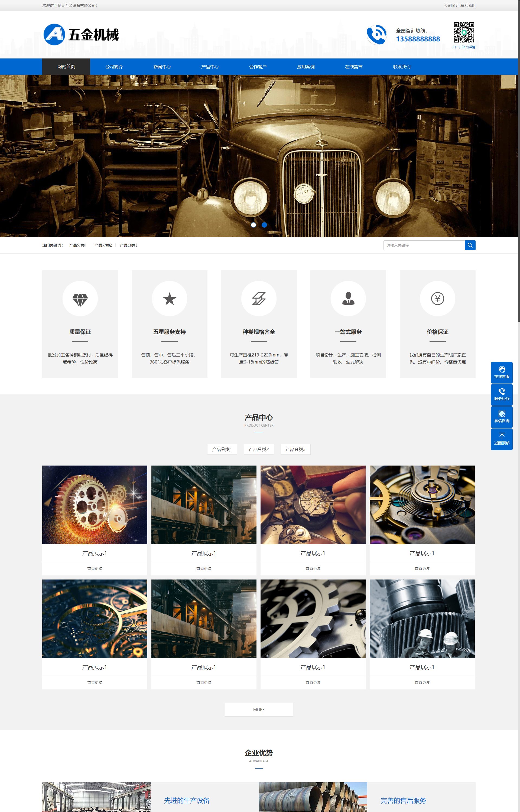The width and height of the screenshot is (520, 812).
Task: Go to 新闻中心 in the nav bar
Action: [162, 67]
